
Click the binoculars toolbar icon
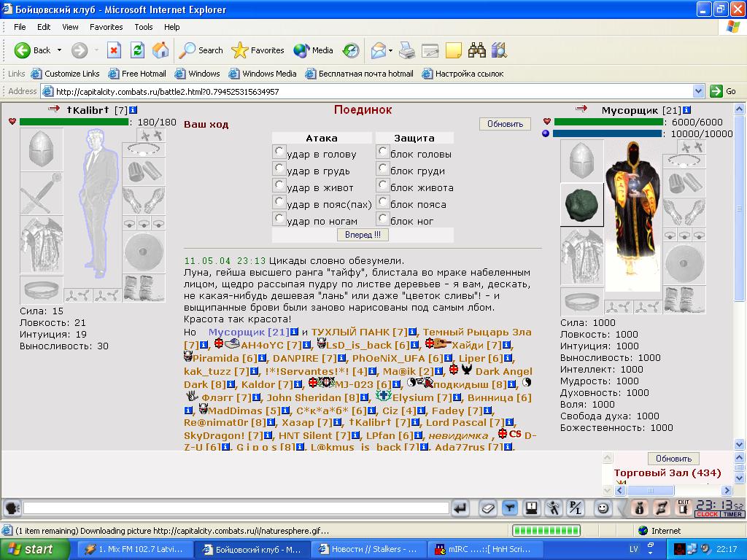pyautogui.click(x=477, y=50)
